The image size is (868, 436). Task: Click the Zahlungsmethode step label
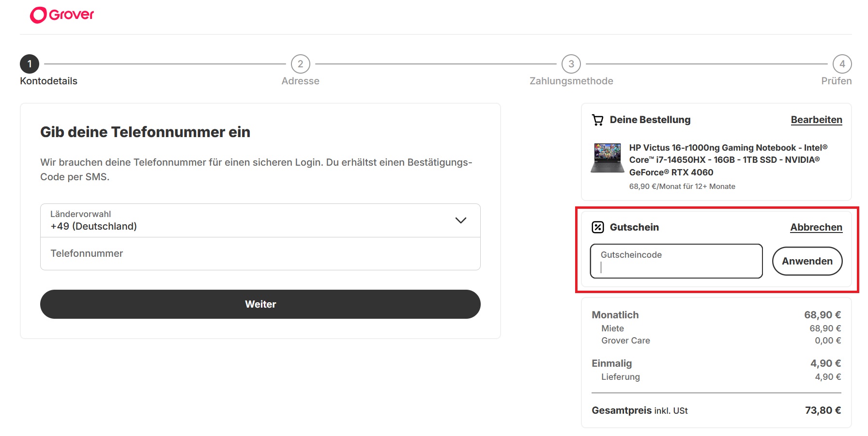tap(571, 81)
